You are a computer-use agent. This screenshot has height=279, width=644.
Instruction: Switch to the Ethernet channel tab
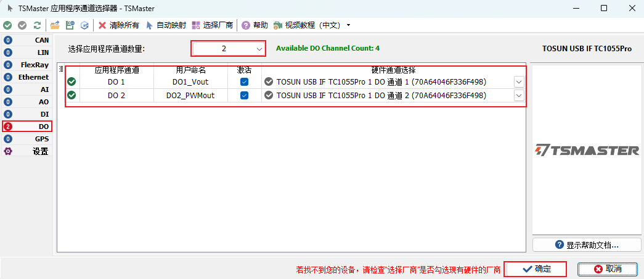tap(27, 77)
